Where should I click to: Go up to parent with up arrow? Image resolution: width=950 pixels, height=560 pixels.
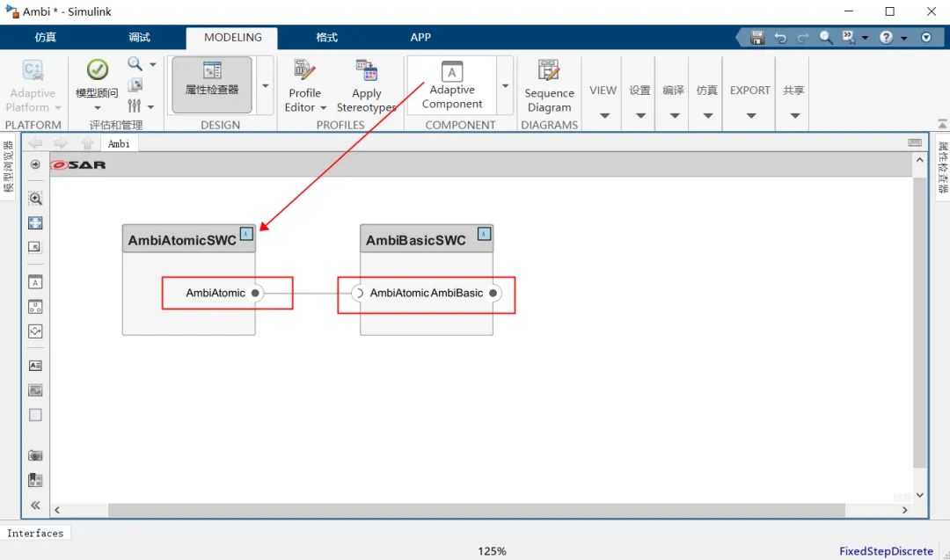[87, 143]
